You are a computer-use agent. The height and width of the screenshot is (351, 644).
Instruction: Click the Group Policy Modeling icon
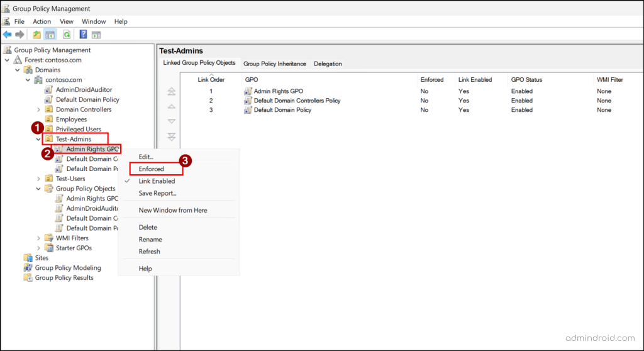click(28, 267)
